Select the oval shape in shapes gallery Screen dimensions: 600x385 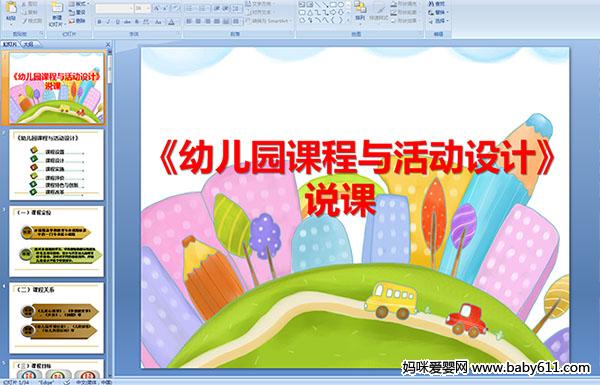(341, 4)
